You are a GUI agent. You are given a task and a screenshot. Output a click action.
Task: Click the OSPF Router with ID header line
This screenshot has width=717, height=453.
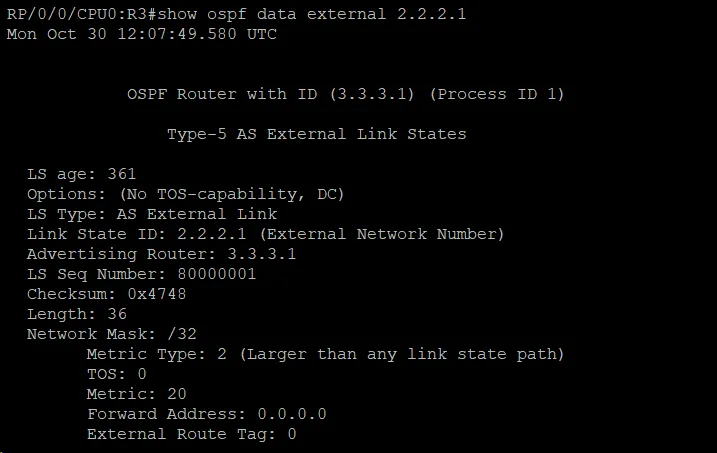tap(346, 94)
